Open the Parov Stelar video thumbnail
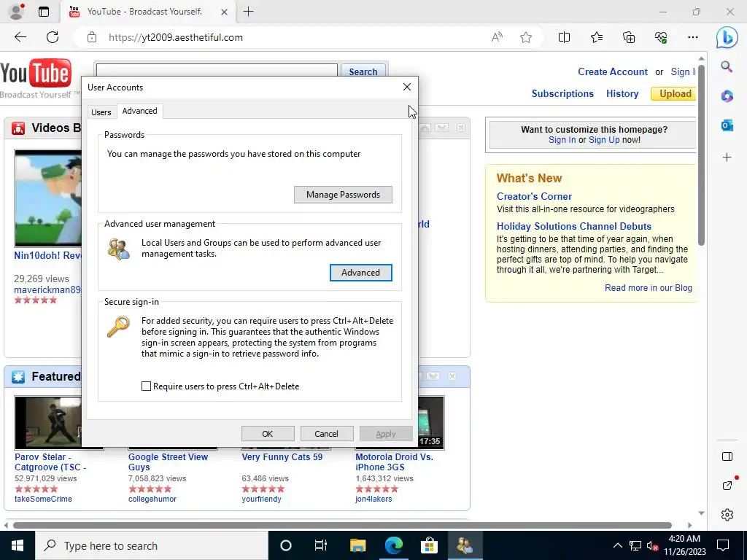The height and width of the screenshot is (560, 747). pyautogui.click(x=48, y=423)
